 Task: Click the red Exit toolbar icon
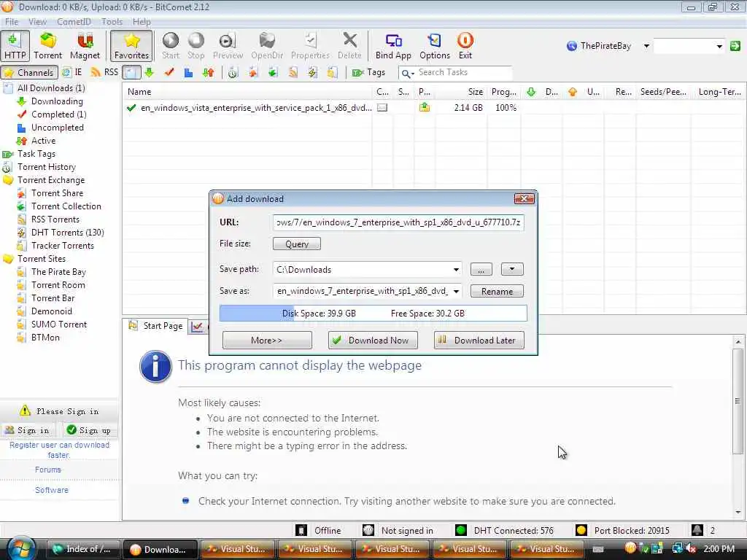(x=465, y=46)
